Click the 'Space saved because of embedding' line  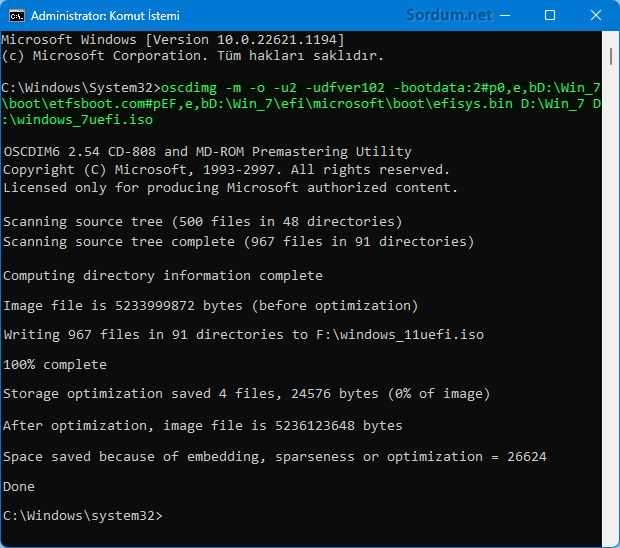click(x=275, y=457)
